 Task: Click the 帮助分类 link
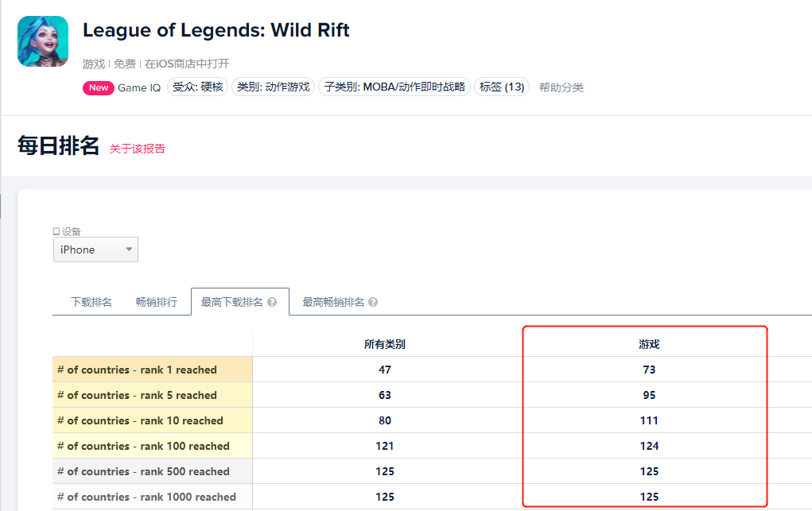[x=561, y=87]
